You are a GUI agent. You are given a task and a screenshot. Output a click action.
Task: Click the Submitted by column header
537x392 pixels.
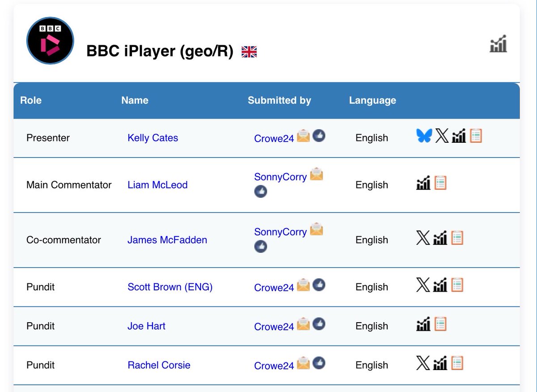click(279, 100)
